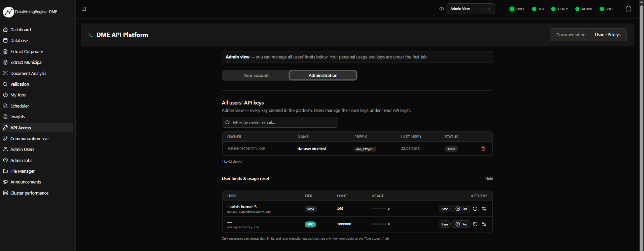Open Dashboard in the sidebar
This screenshot has height=251, width=644.
point(37,30)
